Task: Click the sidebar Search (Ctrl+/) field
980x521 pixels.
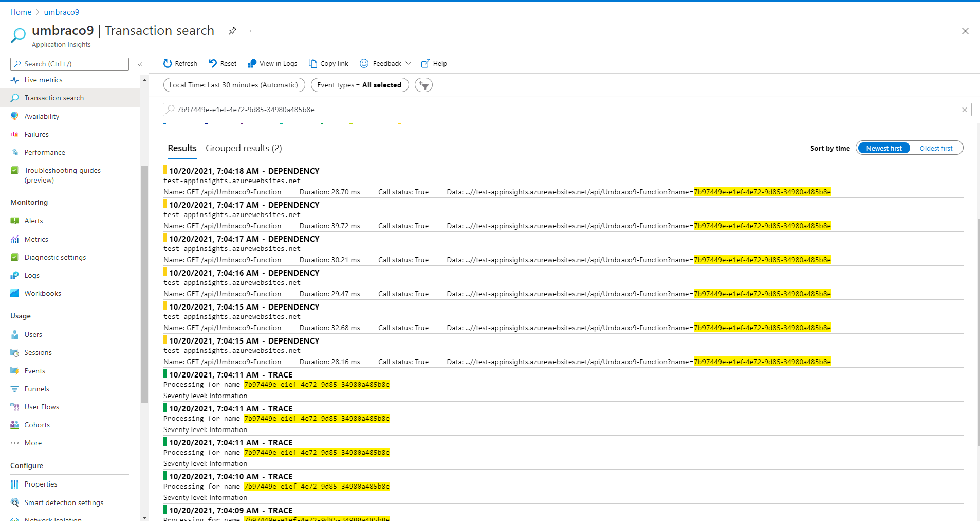Action: click(69, 64)
